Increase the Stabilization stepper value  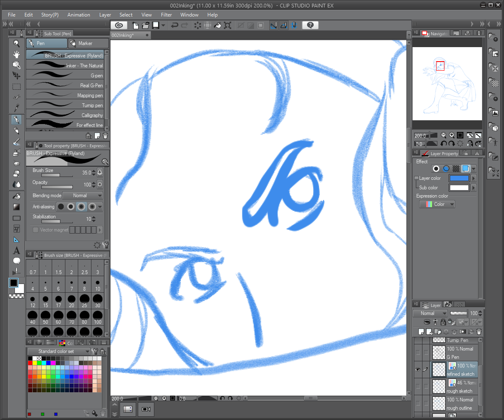(94, 217)
